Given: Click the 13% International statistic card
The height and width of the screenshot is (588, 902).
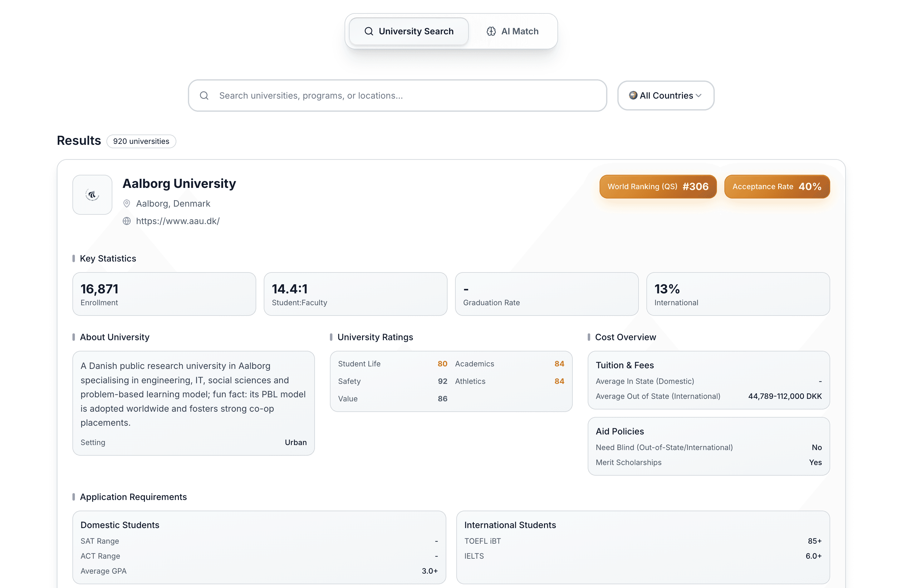Looking at the screenshot, I should (x=738, y=294).
